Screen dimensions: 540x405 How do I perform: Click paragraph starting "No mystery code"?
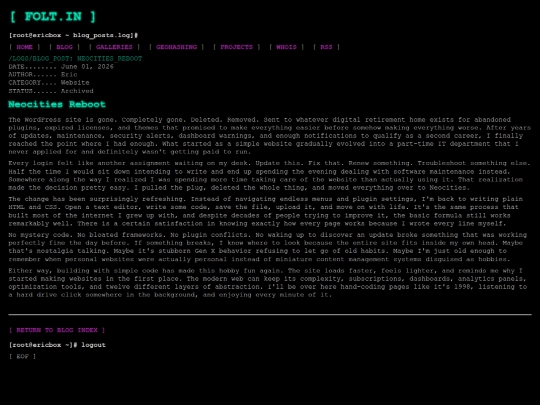(268, 247)
